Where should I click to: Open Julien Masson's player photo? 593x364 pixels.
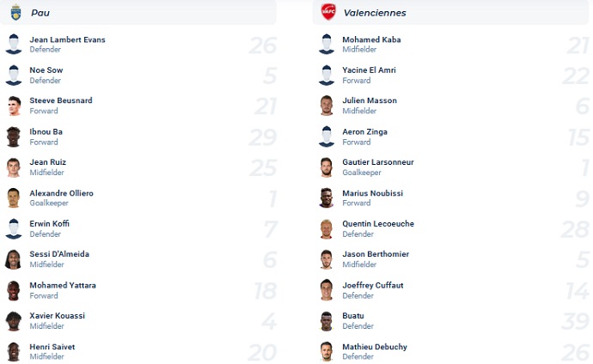pyautogui.click(x=327, y=106)
